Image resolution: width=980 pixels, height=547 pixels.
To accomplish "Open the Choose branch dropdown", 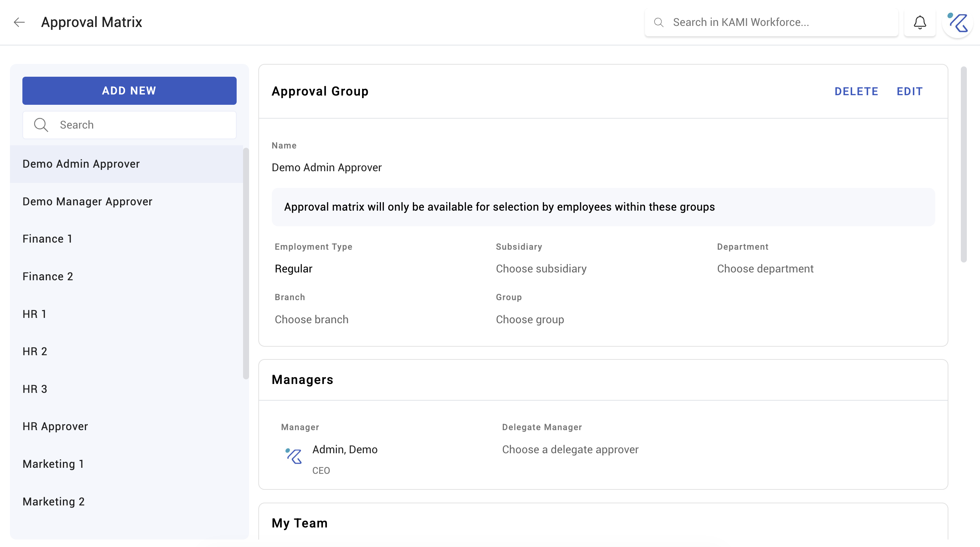I will (x=311, y=320).
